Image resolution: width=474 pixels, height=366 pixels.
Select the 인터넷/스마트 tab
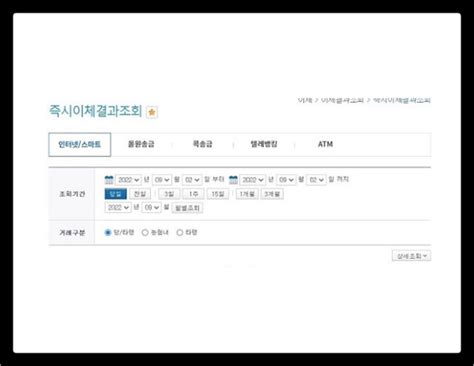[80, 144]
